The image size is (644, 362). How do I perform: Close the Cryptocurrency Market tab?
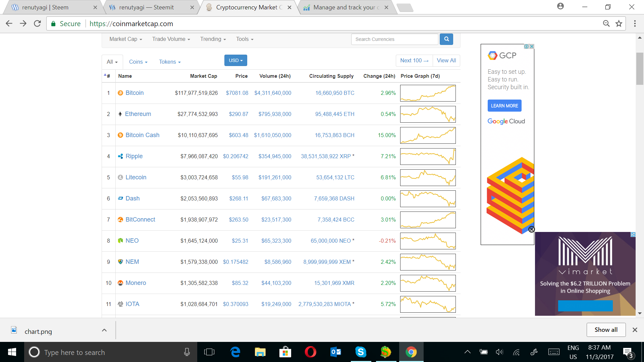tap(289, 7)
